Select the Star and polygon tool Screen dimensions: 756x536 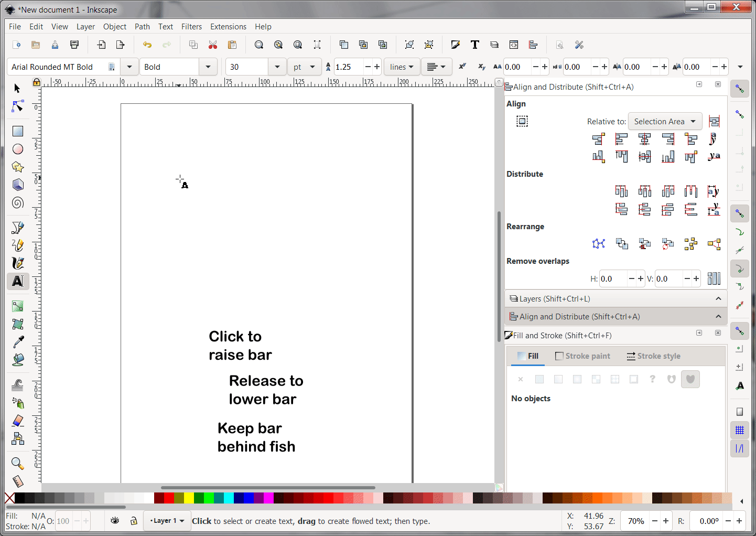(x=18, y=167)
